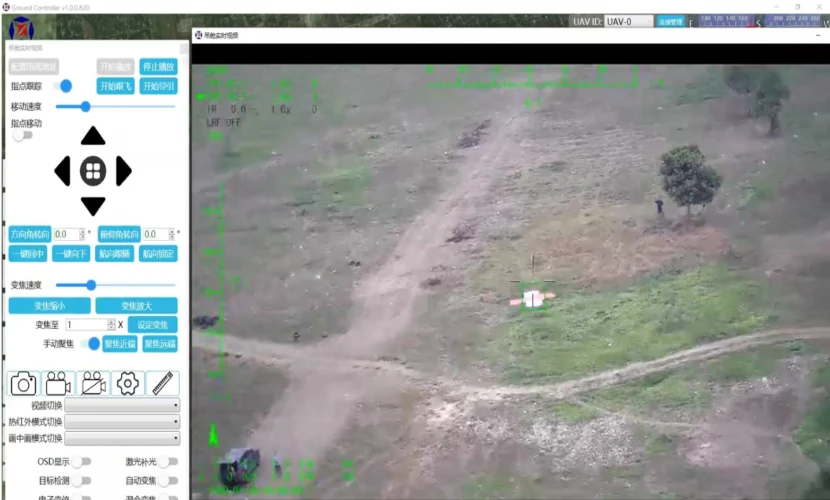
Task: Enable the 激光补光 switch
Action: [168, 462]
